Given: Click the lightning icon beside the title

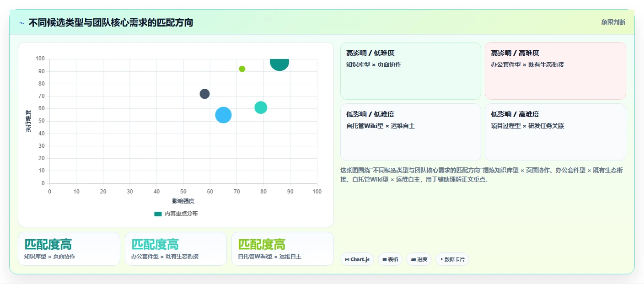Looking at the screenshot, I should 21,22.
